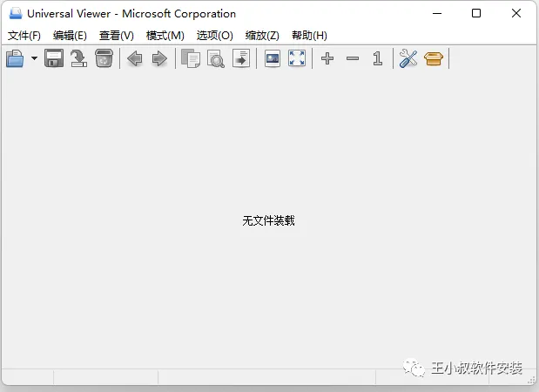Close the Universal Viewer window

click(516, 13)
